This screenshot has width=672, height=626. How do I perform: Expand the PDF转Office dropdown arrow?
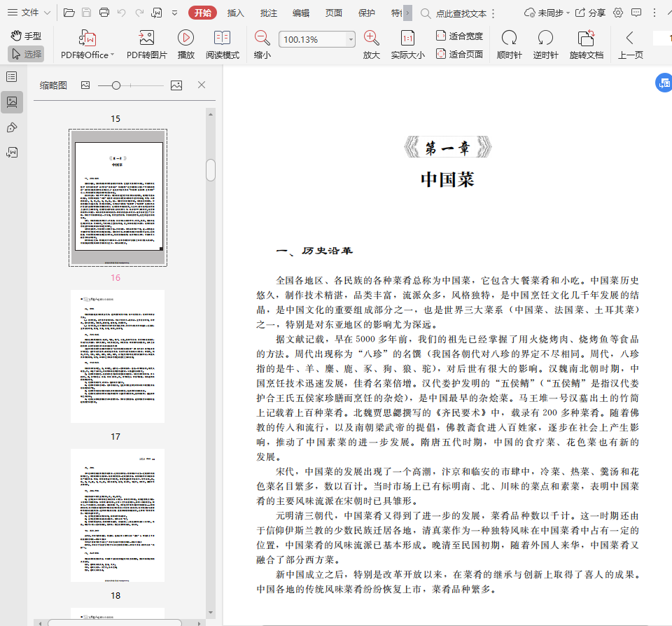pyautogui.click(x=113, y=55)
